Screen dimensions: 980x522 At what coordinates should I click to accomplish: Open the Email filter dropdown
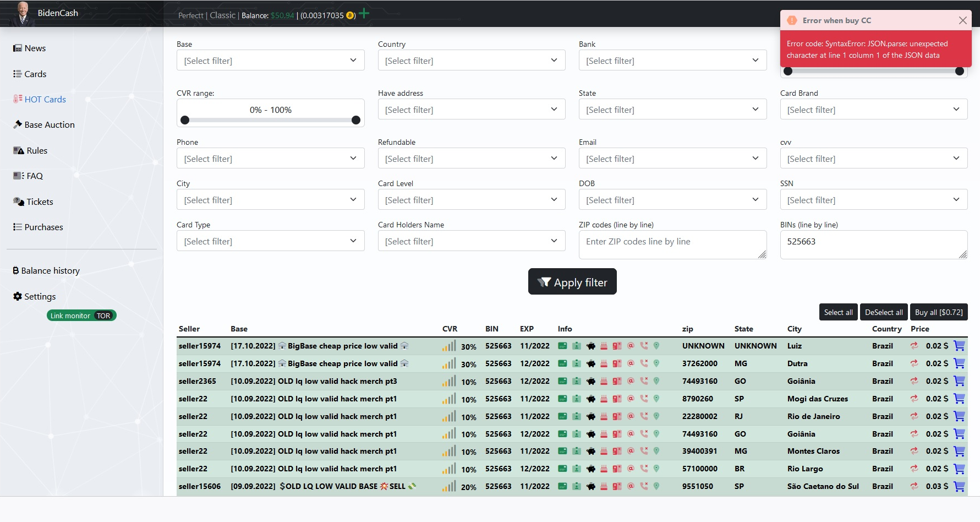point(672,158)
